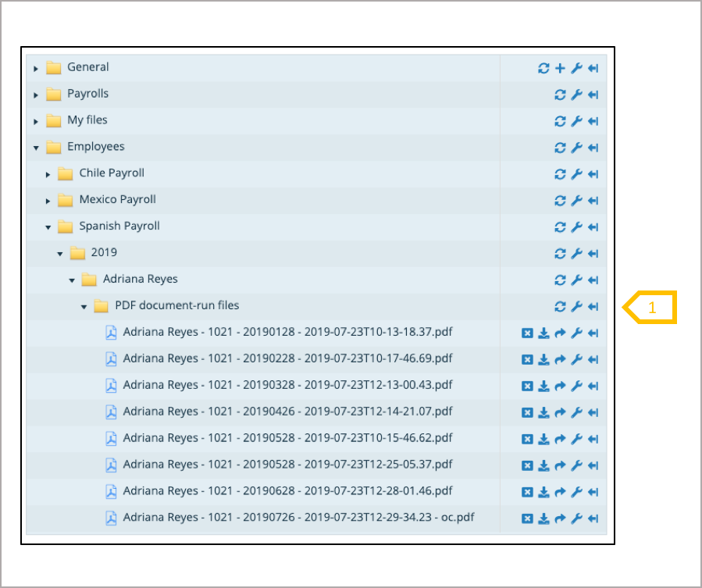Collapse the 2019 folder arrow
Screen dimensions: 702x588
coord(60,254)
